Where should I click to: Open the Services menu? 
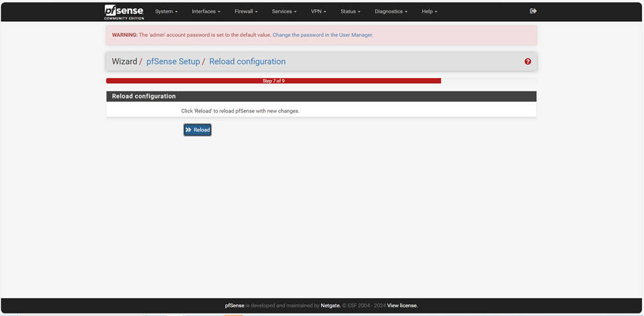click(284, 11)
